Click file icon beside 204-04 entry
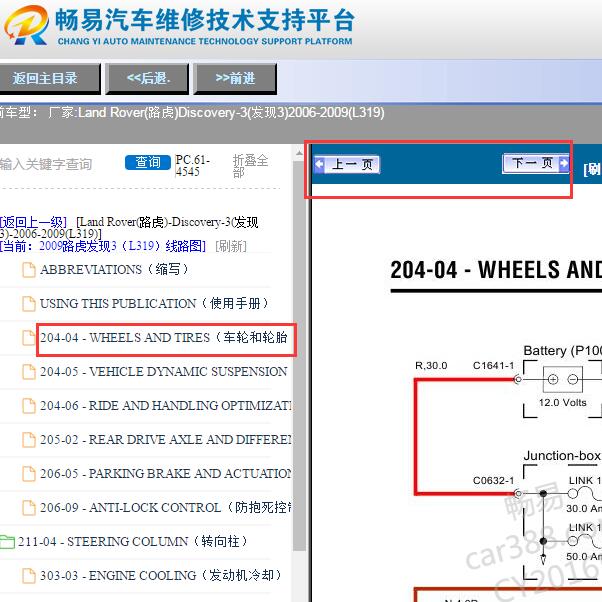The width and height of the screenshot is (602, 602). (x=29, y=338)
